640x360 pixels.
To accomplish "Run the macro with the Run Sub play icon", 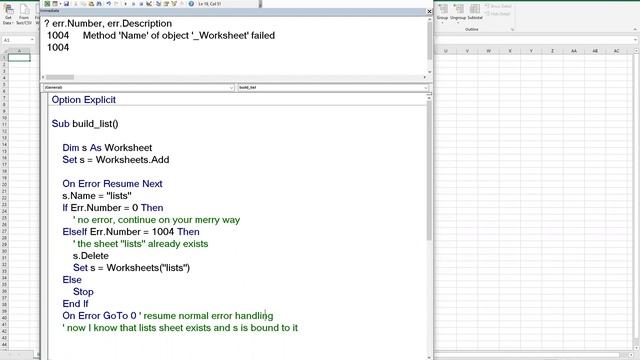I will pos(125,4).
